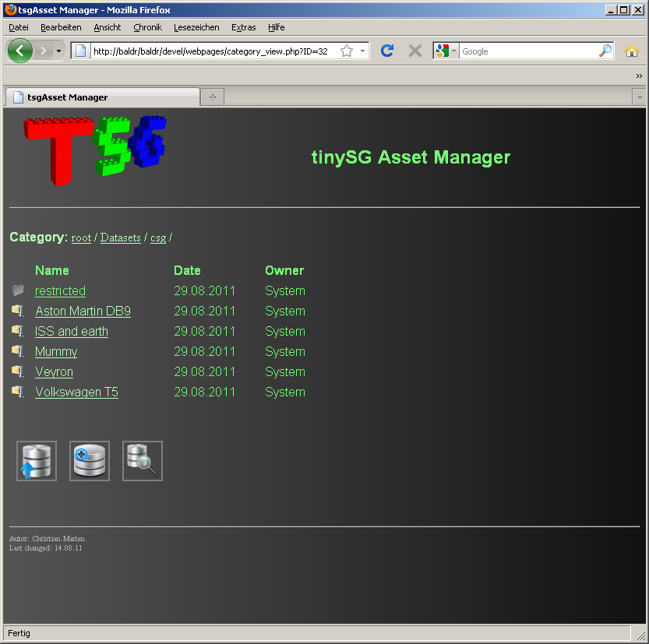649x644 pixels.
Task: Open the Volkswagen T5 dataset link
Action: pyautogui.click(x=76, y=392)
